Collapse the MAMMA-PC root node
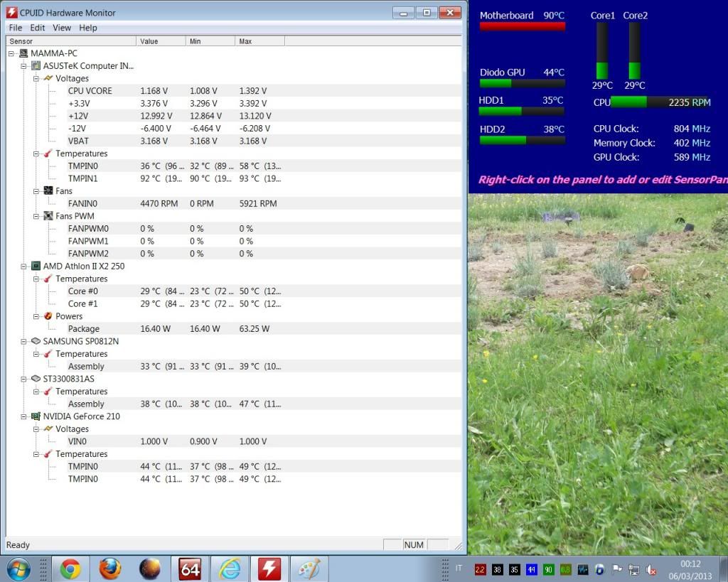 [x=11, y=53]
